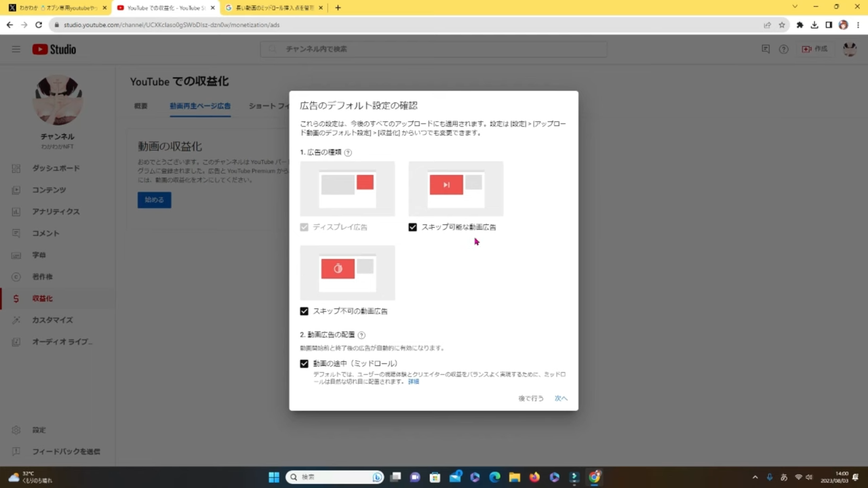Click the チャンネル内で検索 search field
The width and height of the screenshot is (868, 488).
coord(434,49)
